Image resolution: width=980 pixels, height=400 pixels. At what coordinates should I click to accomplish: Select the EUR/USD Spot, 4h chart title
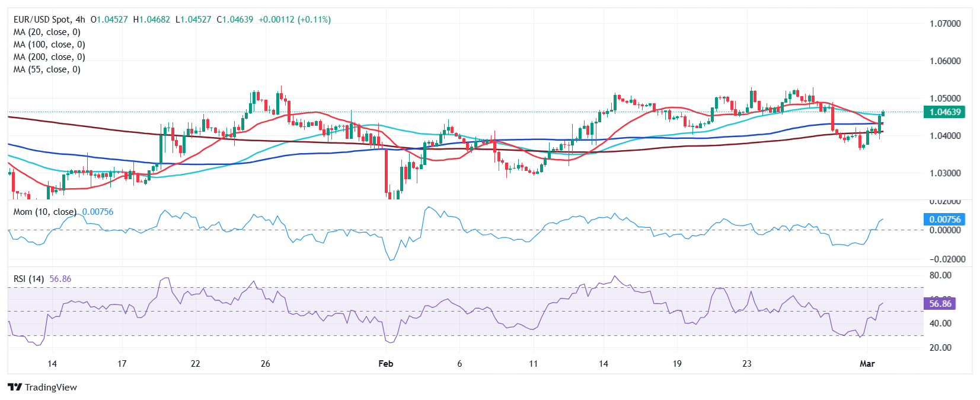click(49, 20)
